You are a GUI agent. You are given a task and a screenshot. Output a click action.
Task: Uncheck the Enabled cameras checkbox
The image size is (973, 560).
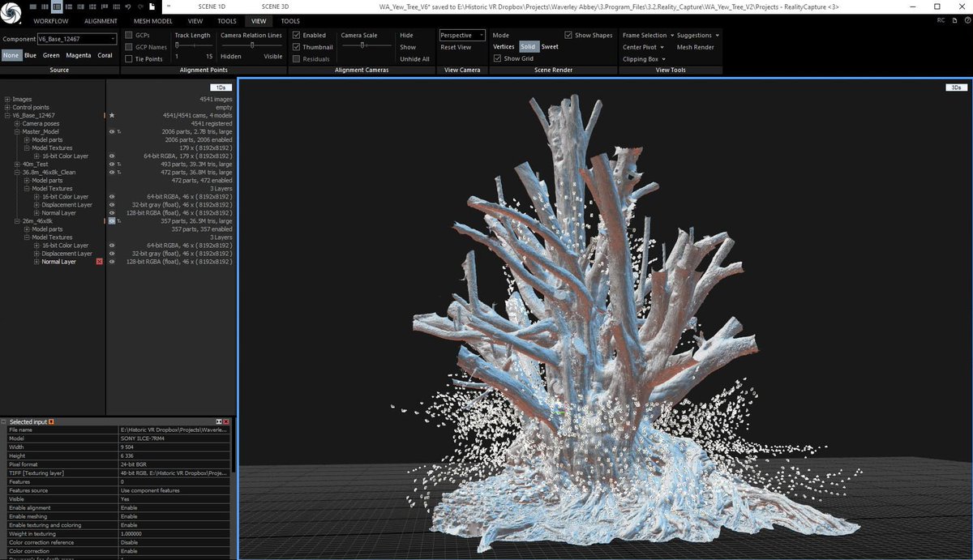pyautogui.click(x=297, y=36)
